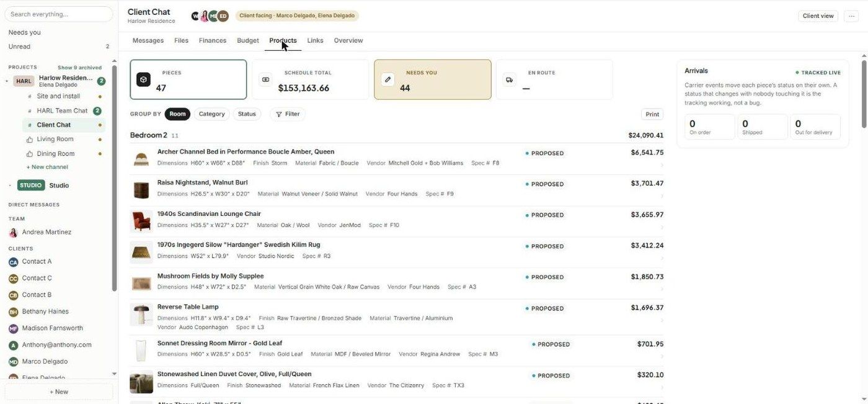868x404 pixels.
Task: Open the Proposed status for Reverse Table Lamp
Action: pyautogui.click(x=545, y=308)
